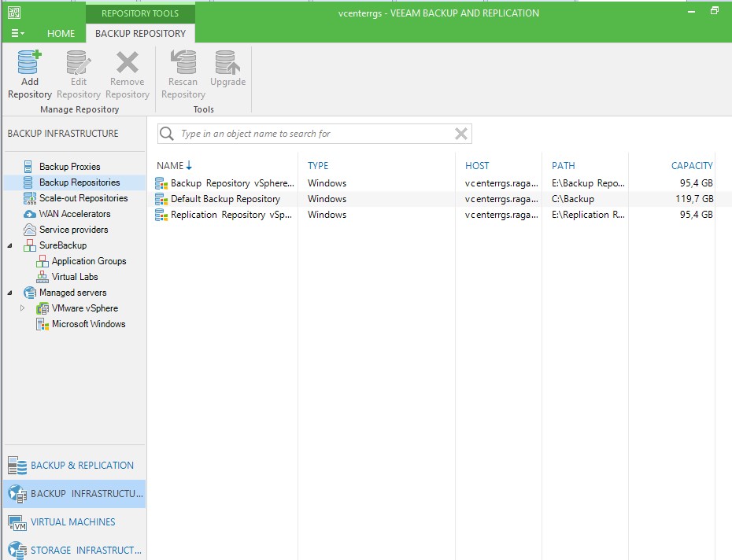
Task: Click the Remove Repository icon
Action: (x=127, y=71)
